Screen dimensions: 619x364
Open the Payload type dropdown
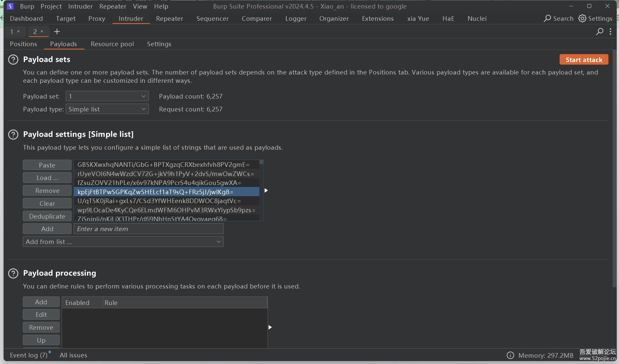click(x=107, y=109)
